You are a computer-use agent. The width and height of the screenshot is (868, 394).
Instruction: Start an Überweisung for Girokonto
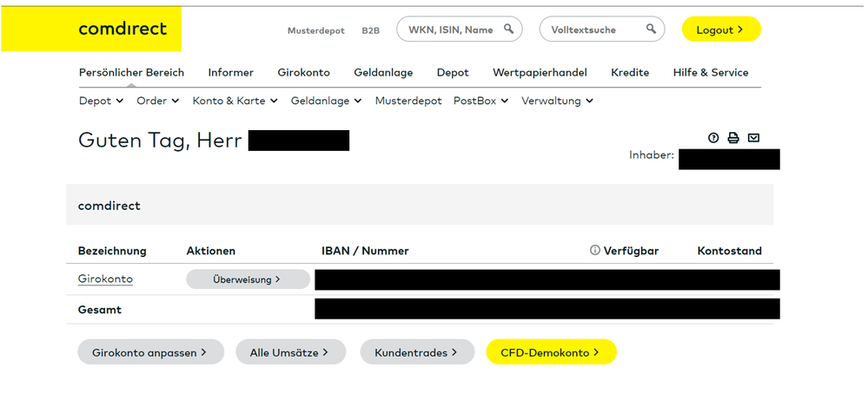pyautogui.click(x=248, y=279)
